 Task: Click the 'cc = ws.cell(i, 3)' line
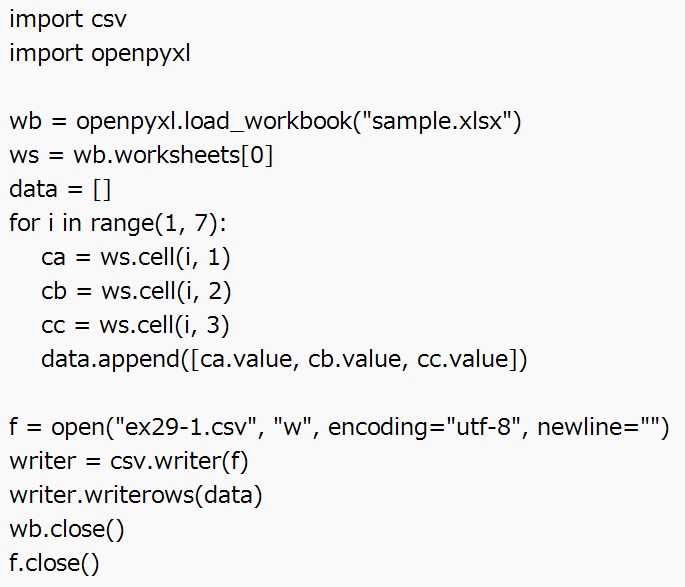[136, 326]
